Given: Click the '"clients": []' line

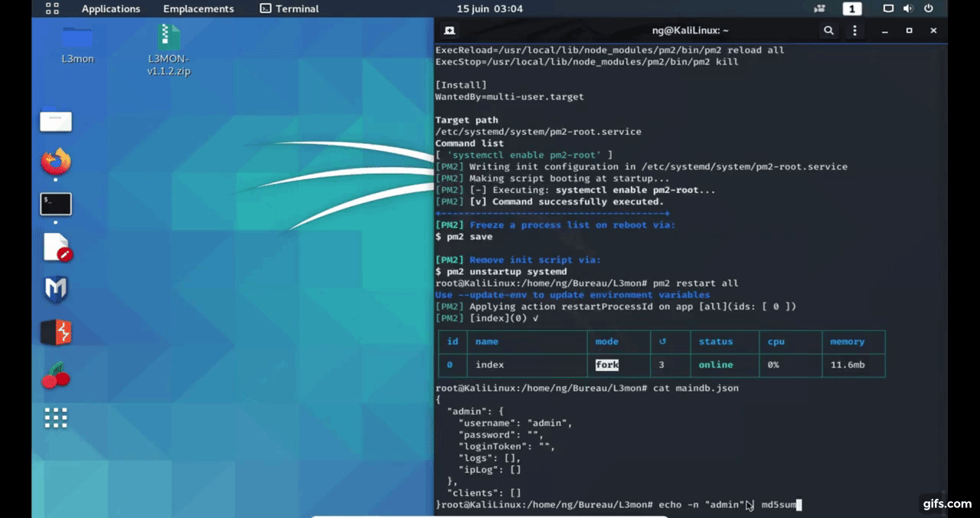Looking at the screenshot, I should pos(484,493).
